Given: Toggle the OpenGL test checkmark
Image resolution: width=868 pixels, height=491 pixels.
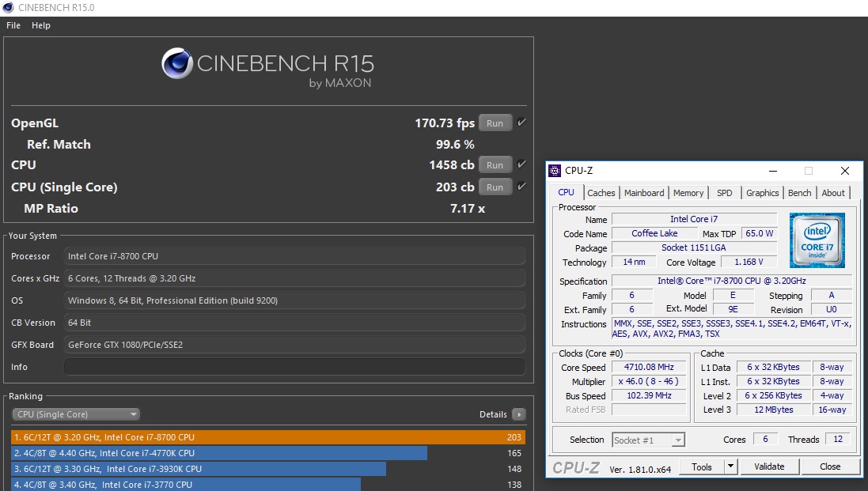Looking at the screenshot, I should pyautogui.click(x=521, y=123).
